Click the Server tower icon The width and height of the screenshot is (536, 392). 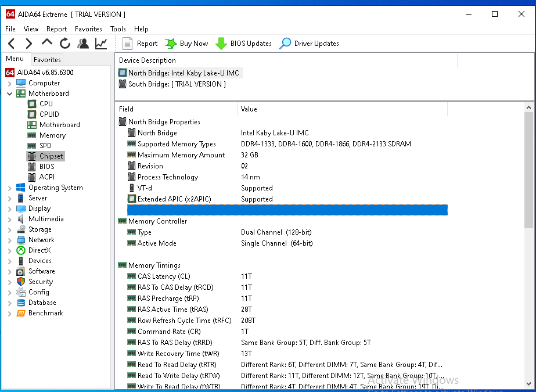[x=21, y=198]
